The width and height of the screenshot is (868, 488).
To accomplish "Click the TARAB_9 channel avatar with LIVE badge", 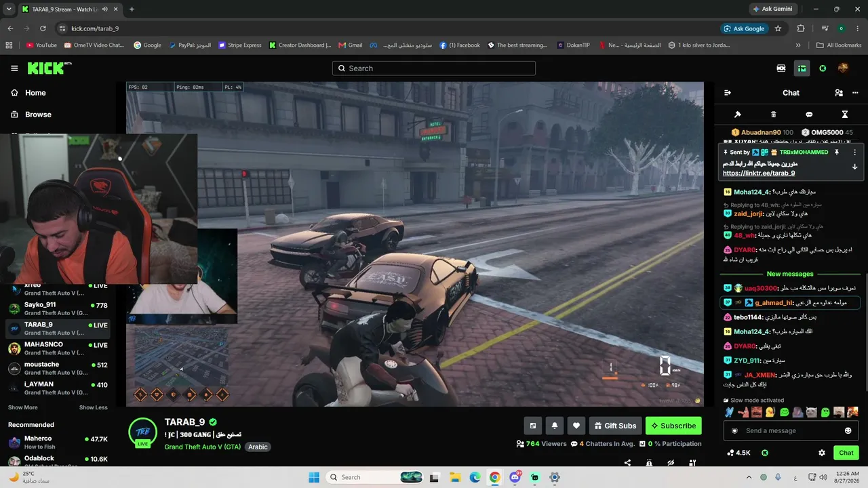I will point(142,432).
